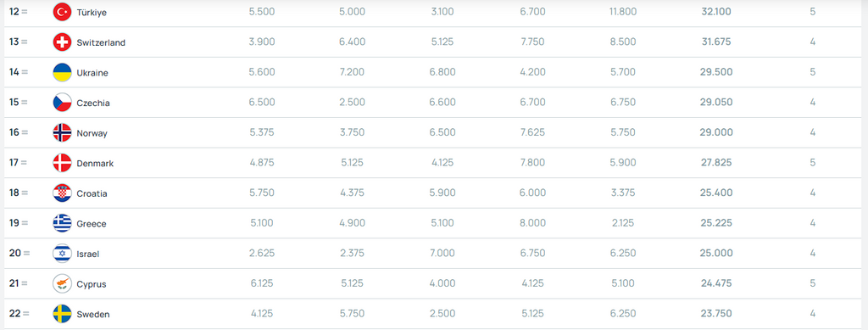Click the Greece flag icon

pyautogui.click(x=62, y=223)
